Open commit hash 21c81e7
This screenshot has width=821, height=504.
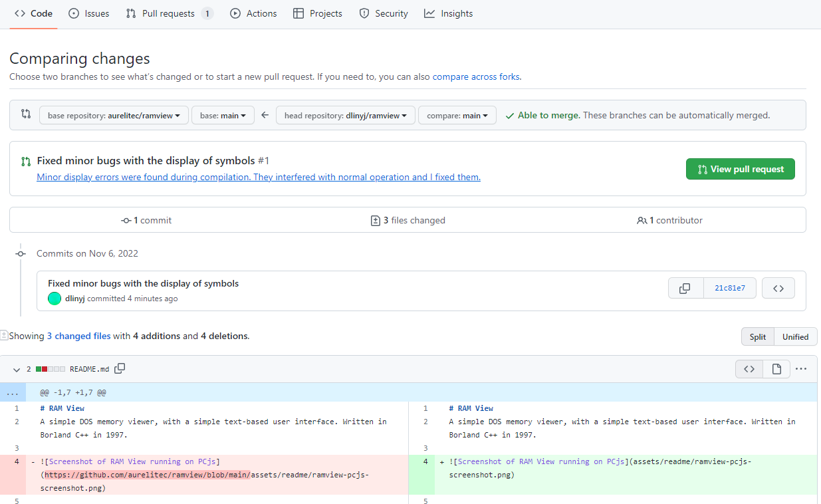[730, 289]
